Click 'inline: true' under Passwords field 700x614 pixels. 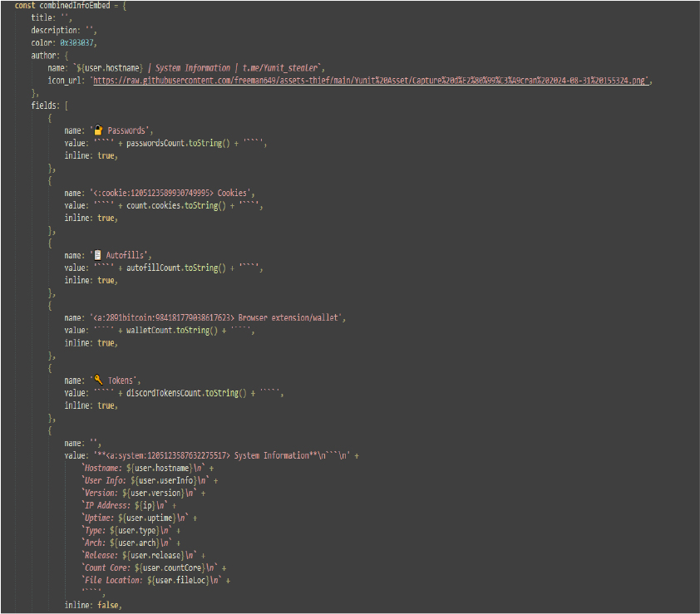(x=91, y=155)
